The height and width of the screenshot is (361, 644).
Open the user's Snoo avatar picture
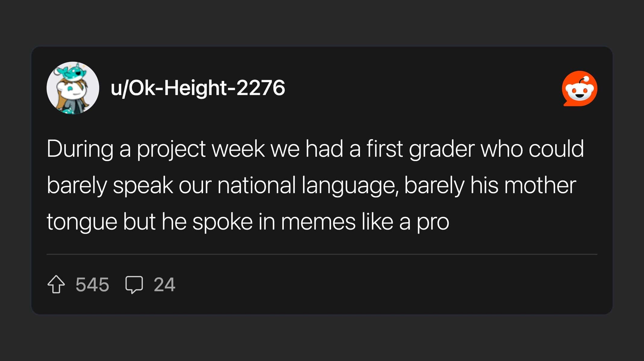73,88
